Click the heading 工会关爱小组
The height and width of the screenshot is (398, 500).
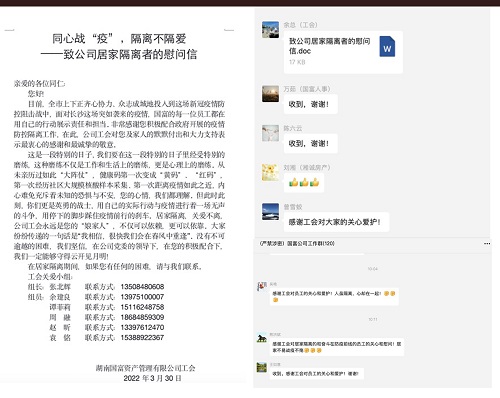pyautogui.click(x=50, y=277)
